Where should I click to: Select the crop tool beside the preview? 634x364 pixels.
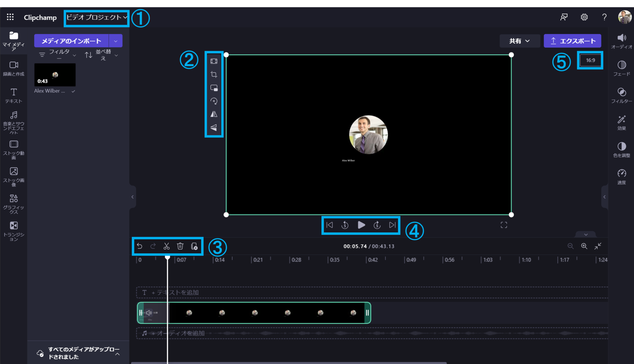click(214, 74)
